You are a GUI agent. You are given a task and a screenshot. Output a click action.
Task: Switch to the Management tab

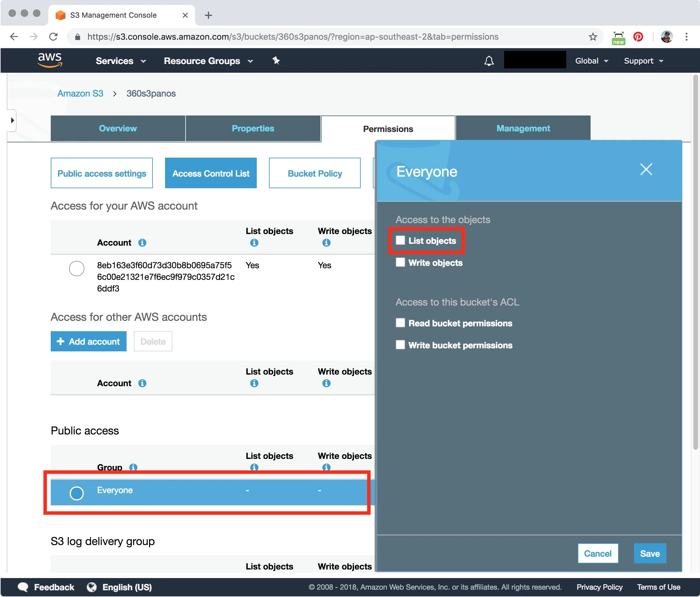(523, 128)
